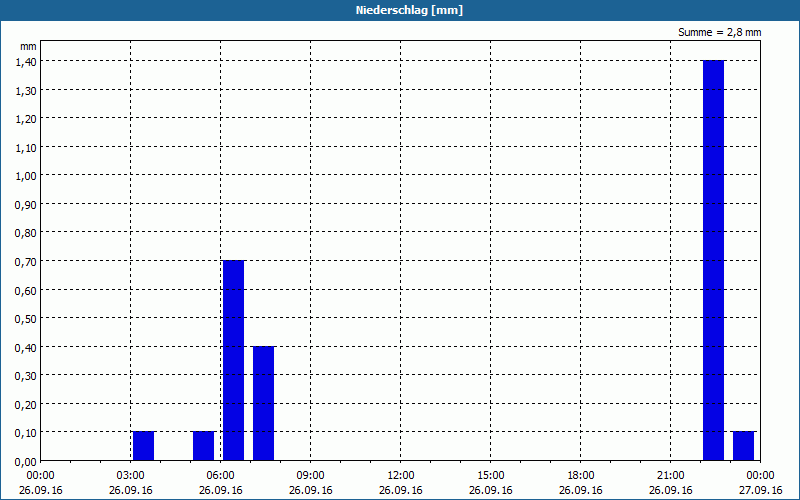This screenshot has width=800, height=500.
Task: Click the 0,40 mm precipitation bar
Action: pyautogui.click(x=264, y=404)
